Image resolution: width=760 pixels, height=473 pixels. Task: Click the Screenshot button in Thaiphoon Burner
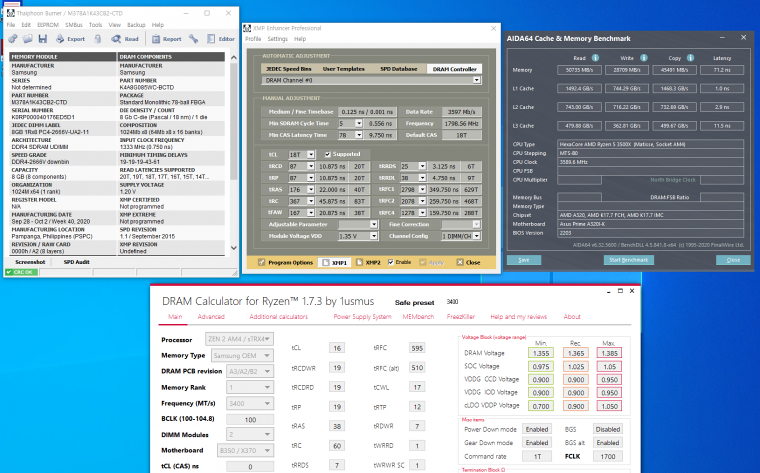(x=30, y=262)
